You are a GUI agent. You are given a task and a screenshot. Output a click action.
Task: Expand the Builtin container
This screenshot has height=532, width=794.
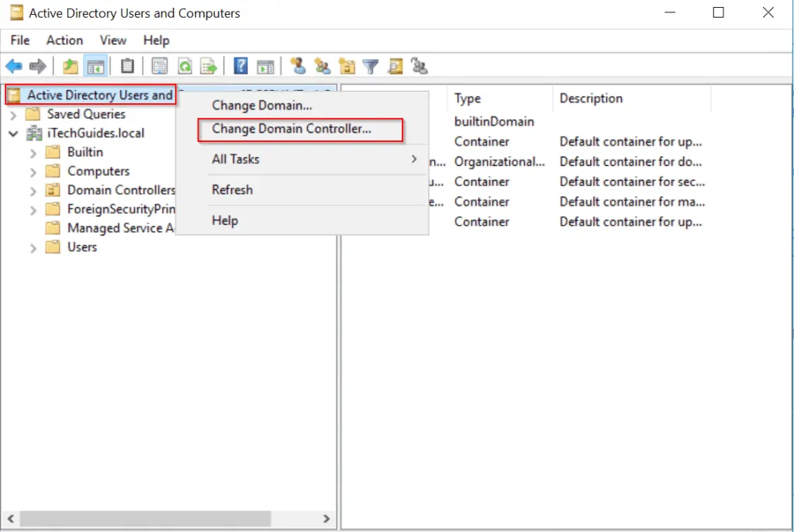pos(33,153)
